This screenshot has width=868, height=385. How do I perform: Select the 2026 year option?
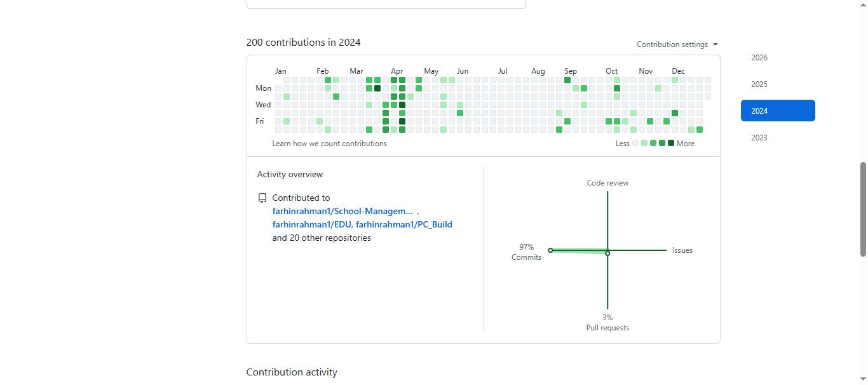tap(759, 57)
